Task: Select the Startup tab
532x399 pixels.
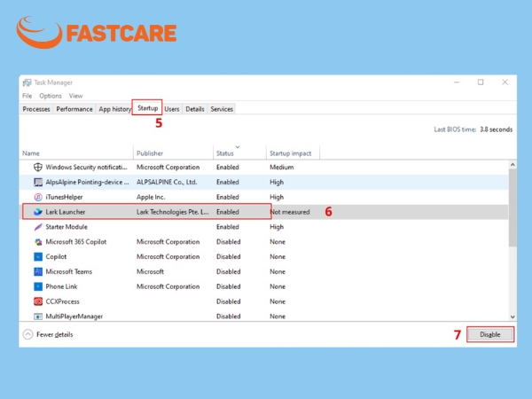Action: (x=147, y=108)
